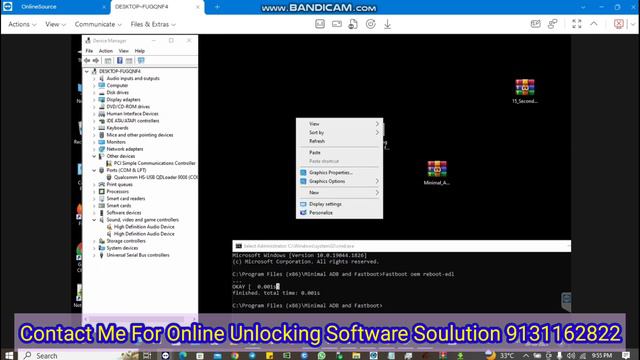Open the Windows Start button
Image resolution: width=640 pixels, height=360 pixels.
pos(9,356)
